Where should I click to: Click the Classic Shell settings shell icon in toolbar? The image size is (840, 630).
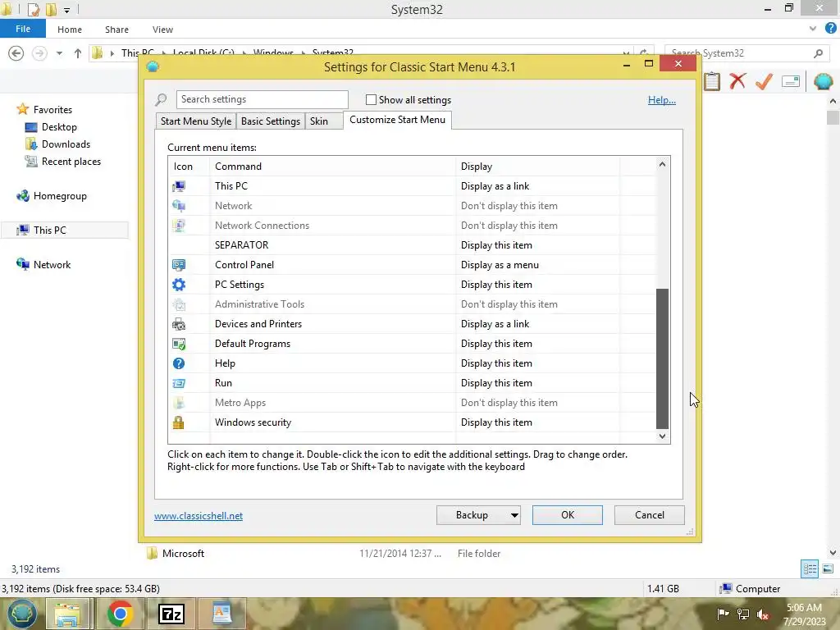pyautogui.click(x=823, y=81)
